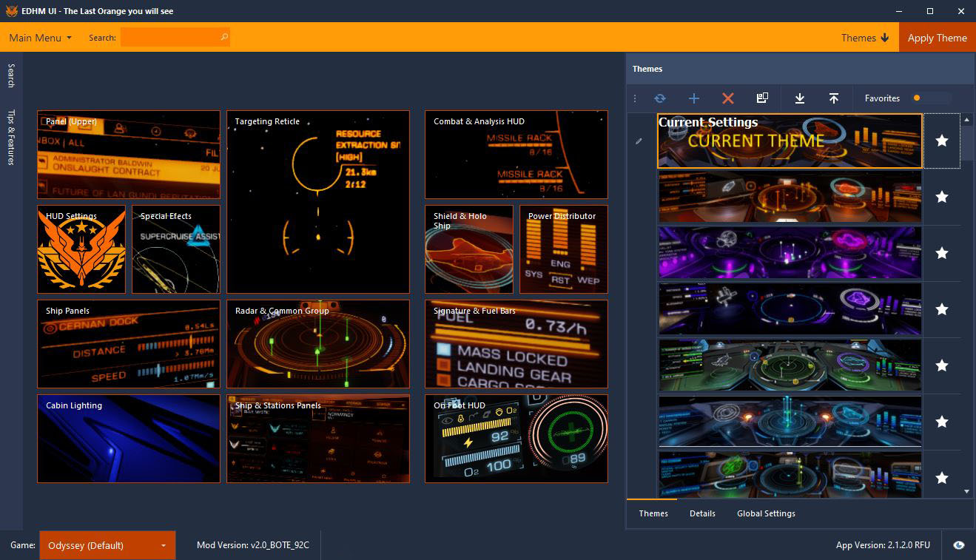Collapse the Themes panel via Themes arrow
Viewport: 976px width, 560px height.
pos(865,38)
